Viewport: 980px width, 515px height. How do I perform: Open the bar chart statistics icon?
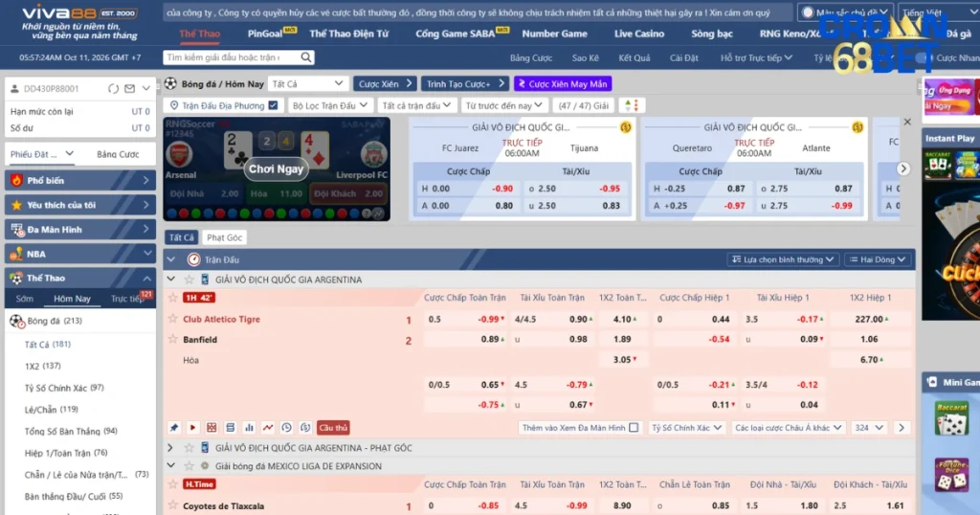pos(249,428)
